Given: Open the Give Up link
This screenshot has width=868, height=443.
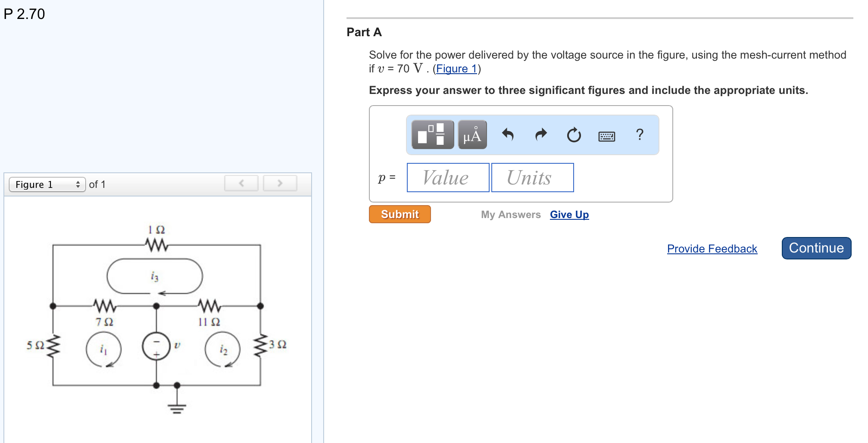Looking at the screenshot, I should (568, 214).
